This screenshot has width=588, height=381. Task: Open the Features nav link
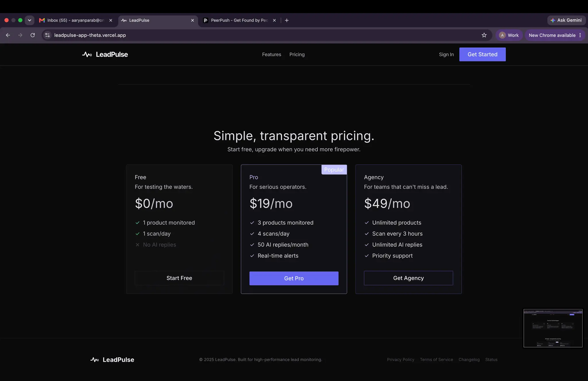click(272, 54)
